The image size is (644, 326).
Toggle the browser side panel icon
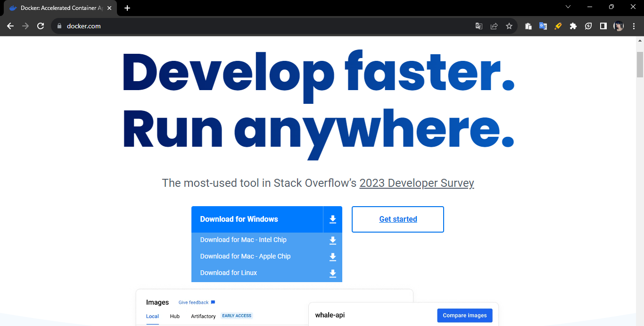(603, 26)
